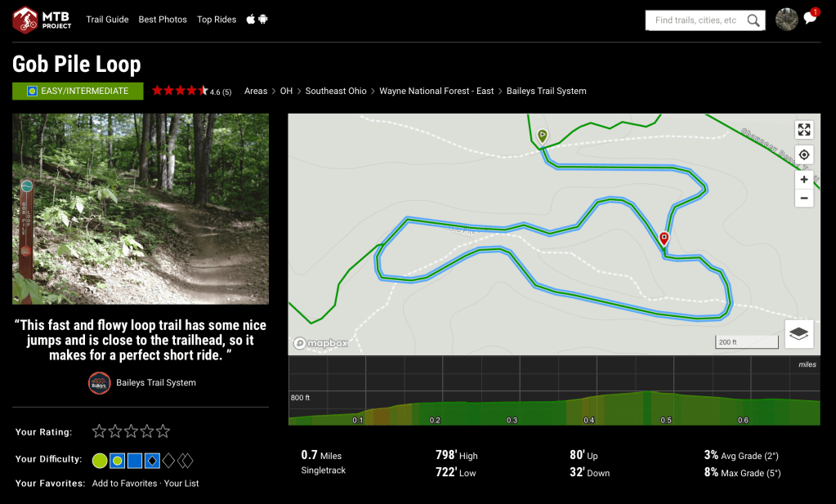
Task: Open the Android app download icon
Action: point(263,20)
